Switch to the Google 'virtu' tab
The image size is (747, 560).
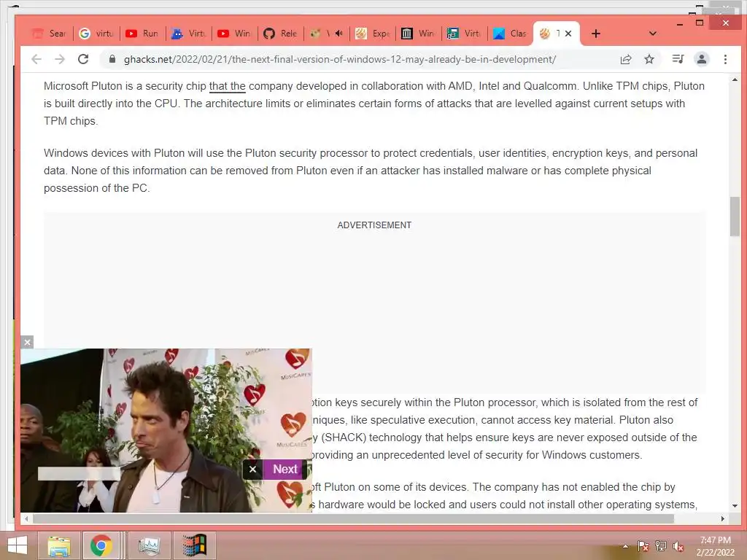[x=96, y=34]
